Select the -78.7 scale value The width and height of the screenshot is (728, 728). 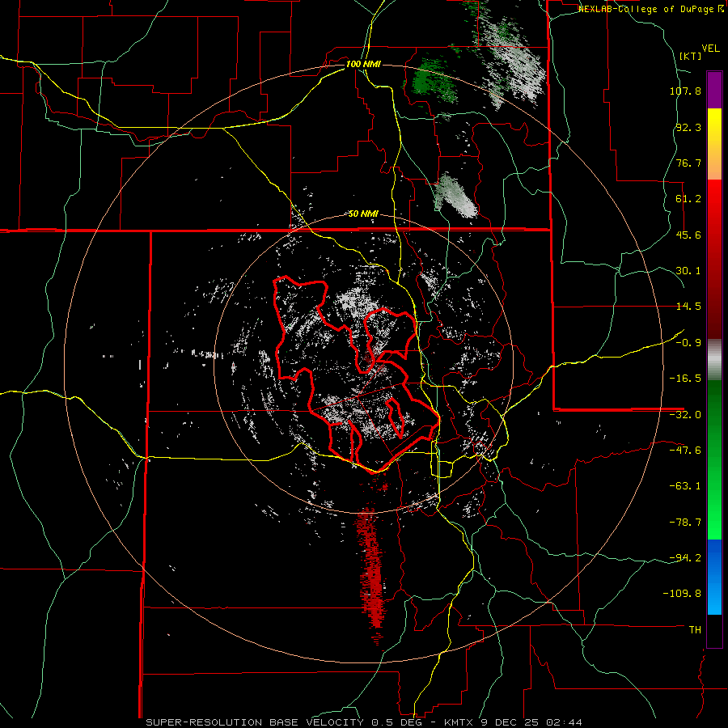[685, 523]
